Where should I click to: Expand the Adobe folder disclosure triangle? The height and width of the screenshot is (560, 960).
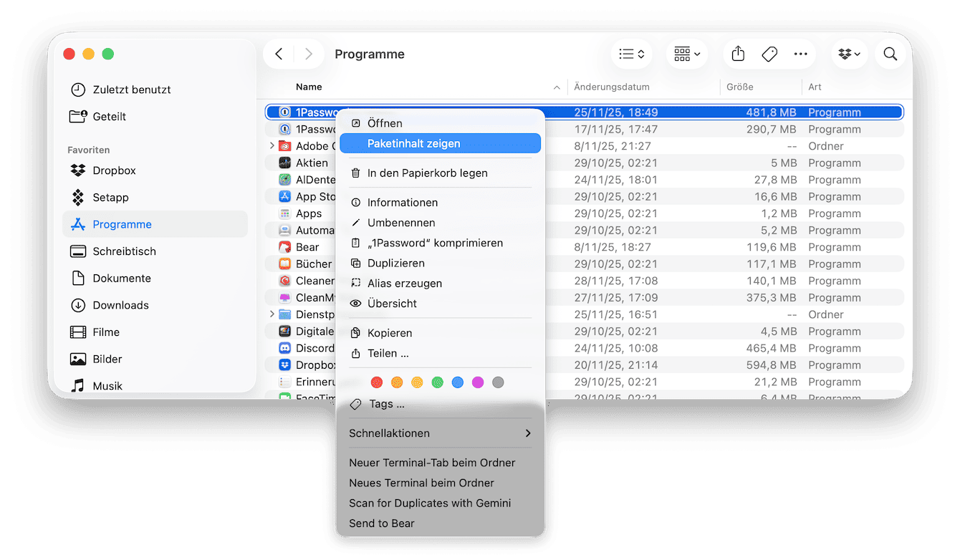tap(272, 146)
